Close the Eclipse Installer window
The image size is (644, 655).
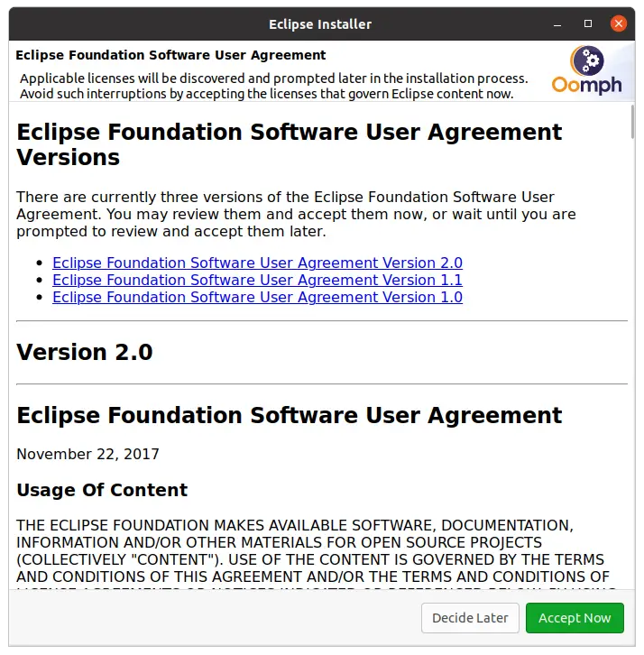618,23
